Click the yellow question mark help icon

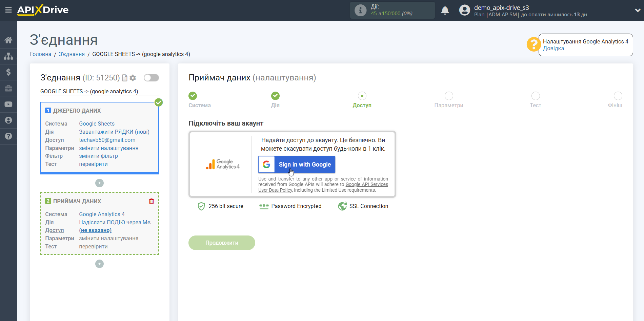(534, 44)
